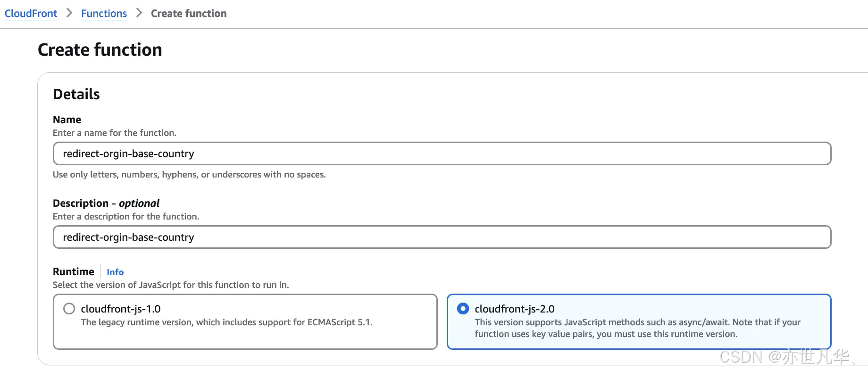Viewport: 868px width, 372px height.
Task: Click the Create function page heading
Action: click(x=100, y=50)
